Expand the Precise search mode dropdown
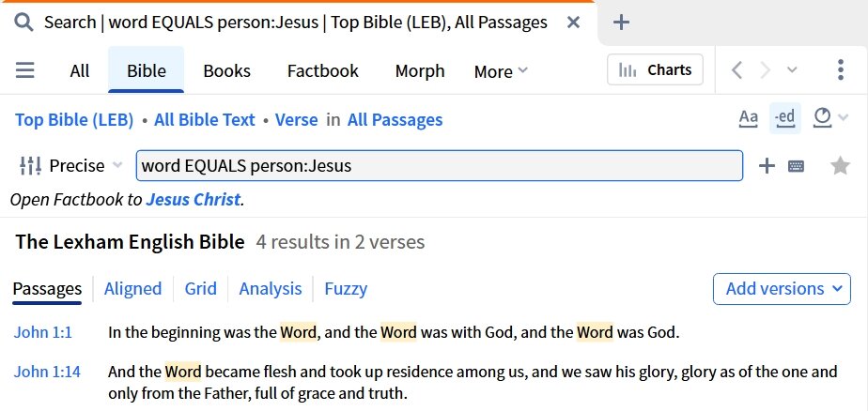Image resolution: width=868 pixels, height=411 pixels. point(70,165)
